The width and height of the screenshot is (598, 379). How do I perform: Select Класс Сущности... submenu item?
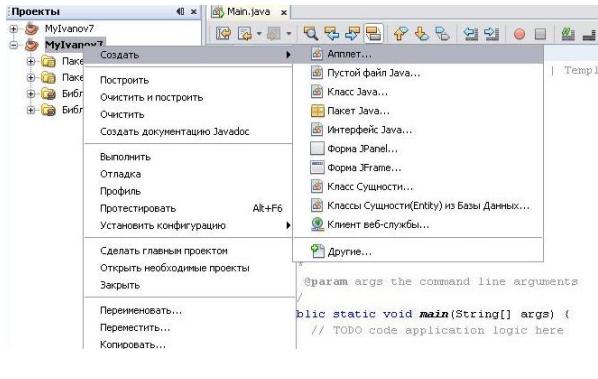[x=418, y=186]
